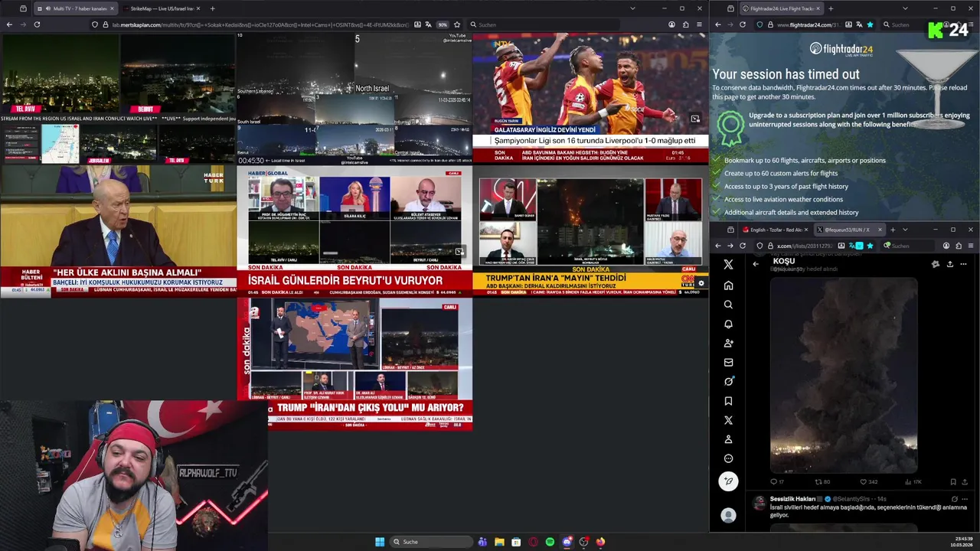Close the Flightradar24 tab
Image resolution: width=980 pixels, height=551 pixels.
pos(818,8)
